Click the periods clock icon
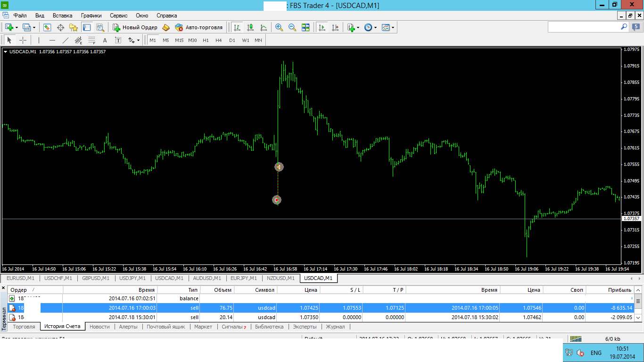 [x=368, y=27]
